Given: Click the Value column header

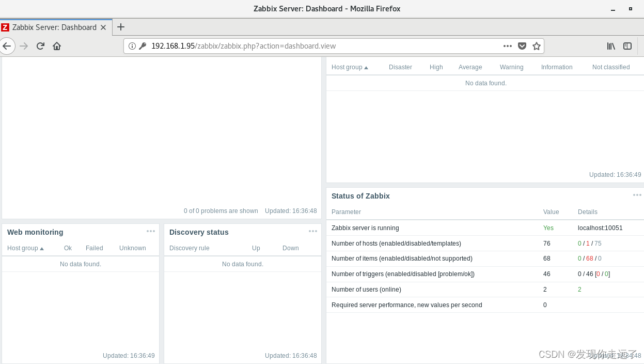Looking at the screenshot, I should pos(551,212).
